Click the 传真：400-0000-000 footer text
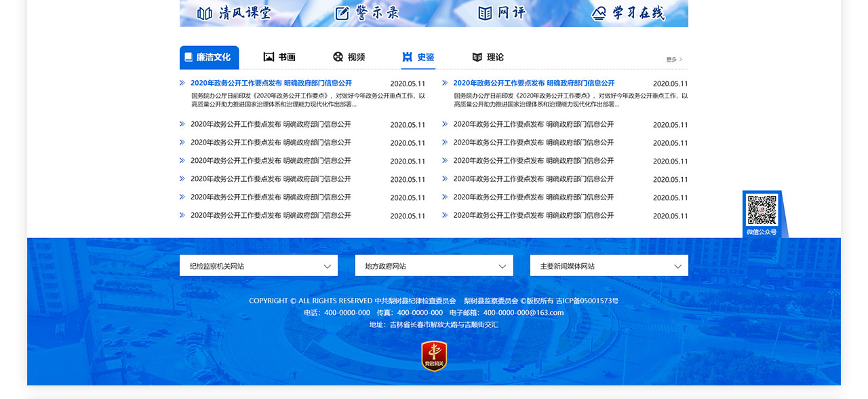This screenshot has width=868, height=399. point(410,313)
